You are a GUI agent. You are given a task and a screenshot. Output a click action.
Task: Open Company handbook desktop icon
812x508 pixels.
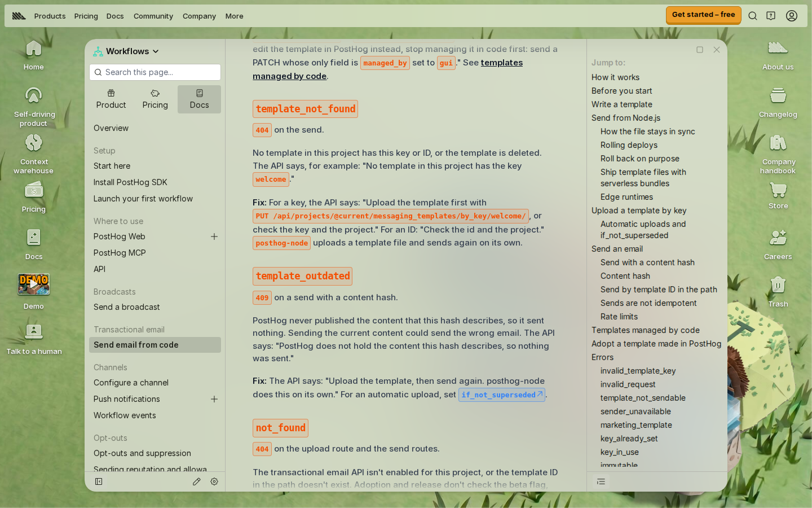[x=778, y=154]
